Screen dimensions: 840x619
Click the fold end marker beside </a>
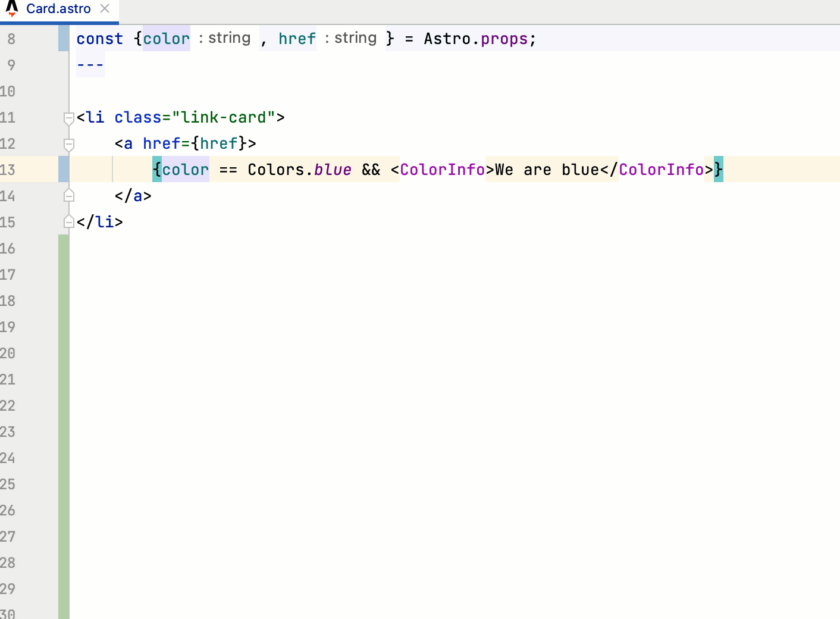click(68, 195)
